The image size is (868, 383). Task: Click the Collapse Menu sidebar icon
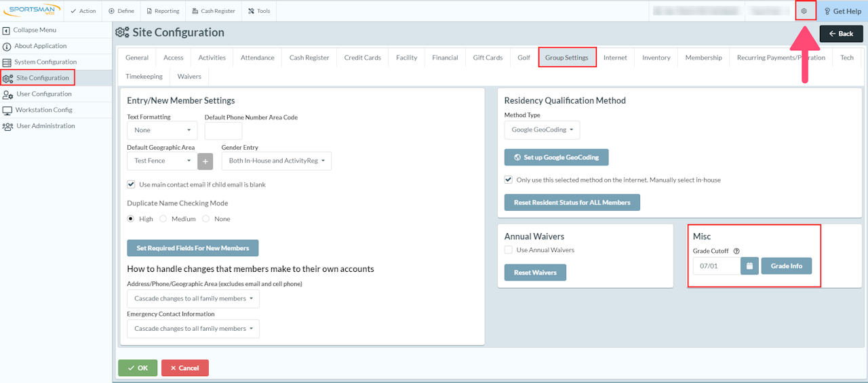click(6, 31)
